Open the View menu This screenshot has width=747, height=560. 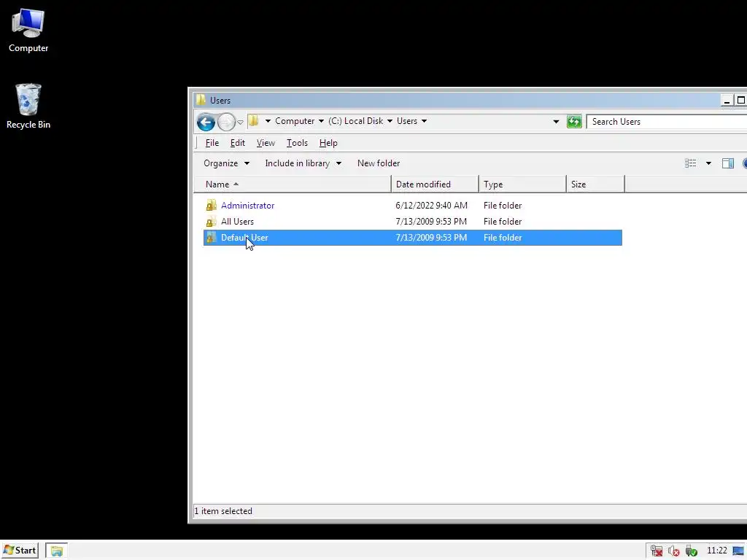(266, 143)
